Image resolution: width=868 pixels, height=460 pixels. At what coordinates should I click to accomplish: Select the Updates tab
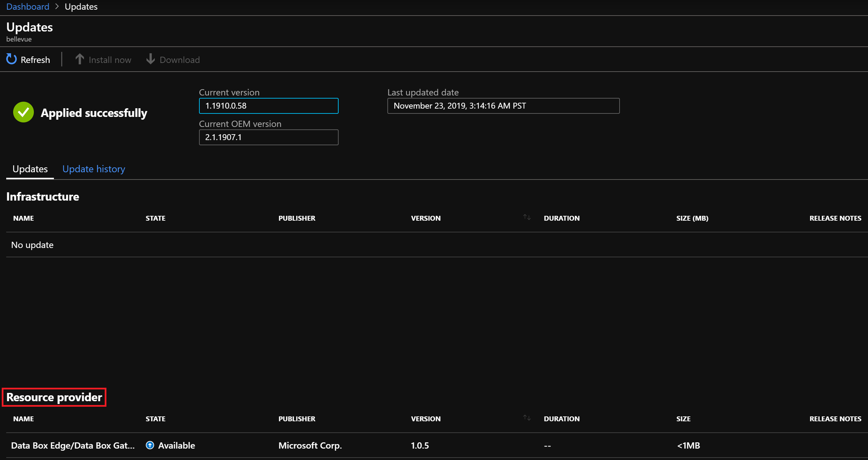pyautogui.click(x=30, y=169)
